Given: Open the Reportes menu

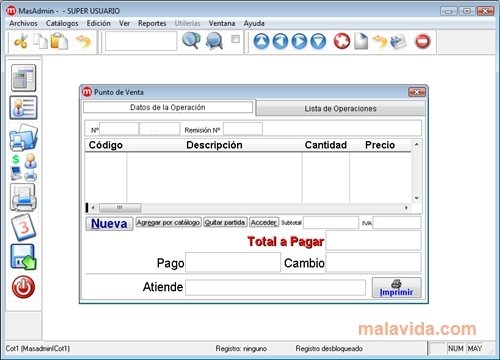Looking at the screenshot, I should 152,23.
